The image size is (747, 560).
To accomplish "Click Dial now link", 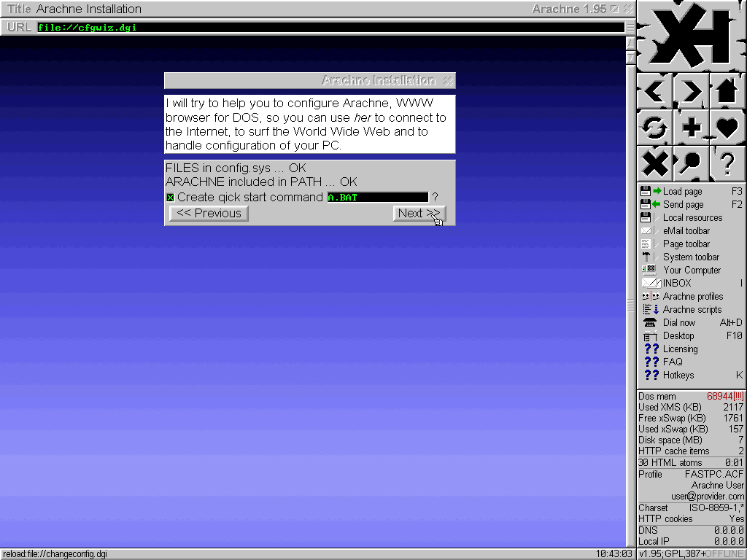I will tap(679, 322).
